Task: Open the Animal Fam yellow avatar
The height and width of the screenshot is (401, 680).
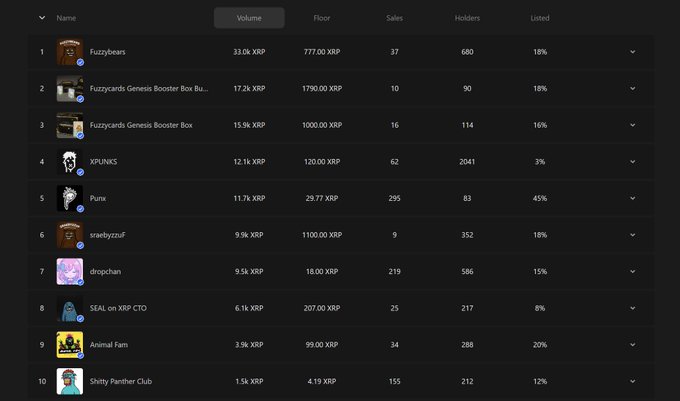Action: [x=69, y=345]
